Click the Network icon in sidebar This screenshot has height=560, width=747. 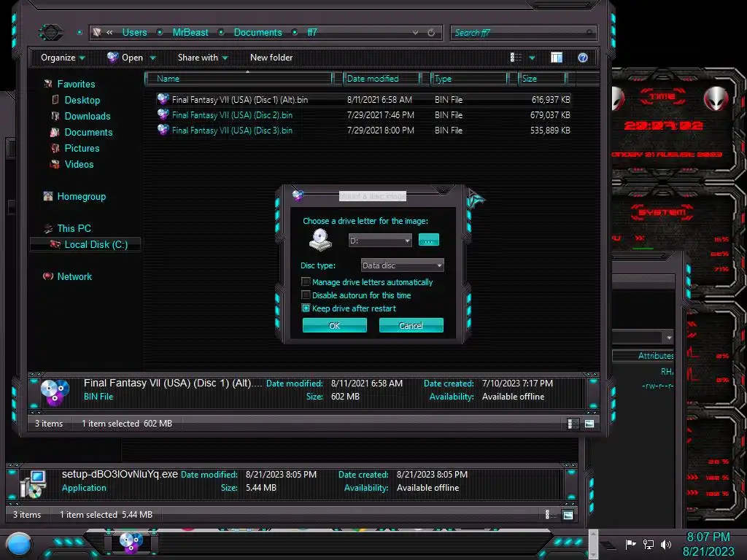[48, 276]
